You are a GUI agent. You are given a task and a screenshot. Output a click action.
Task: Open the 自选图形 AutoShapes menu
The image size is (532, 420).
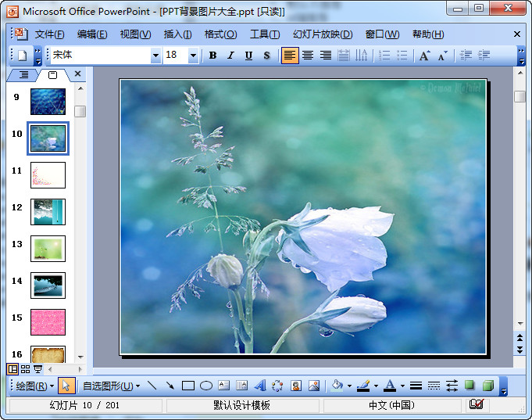pyautogui.click(x=111, y=386)
